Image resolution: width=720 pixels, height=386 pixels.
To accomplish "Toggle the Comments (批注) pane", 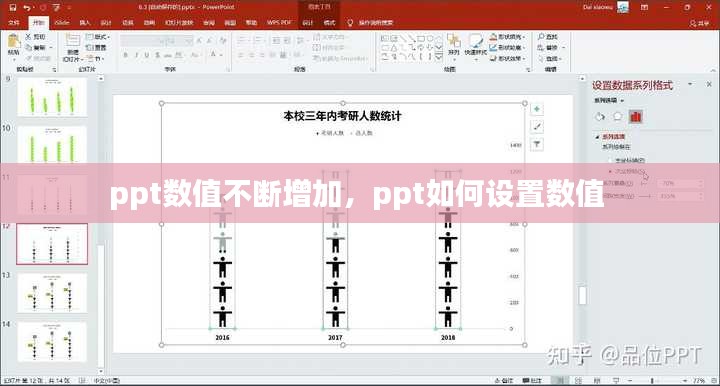I will [x=532, y=380].
